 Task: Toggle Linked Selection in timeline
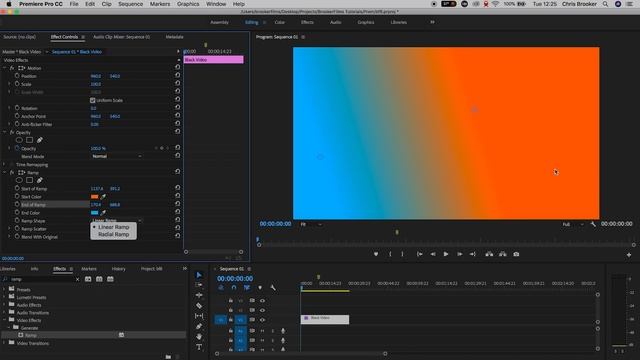pyautogui.click(x=247, y=288)
